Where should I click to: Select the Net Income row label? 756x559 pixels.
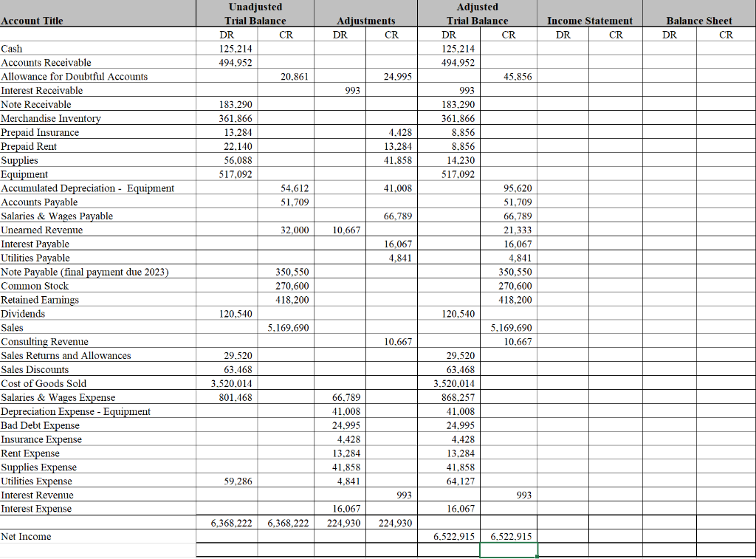click(22, 537)
